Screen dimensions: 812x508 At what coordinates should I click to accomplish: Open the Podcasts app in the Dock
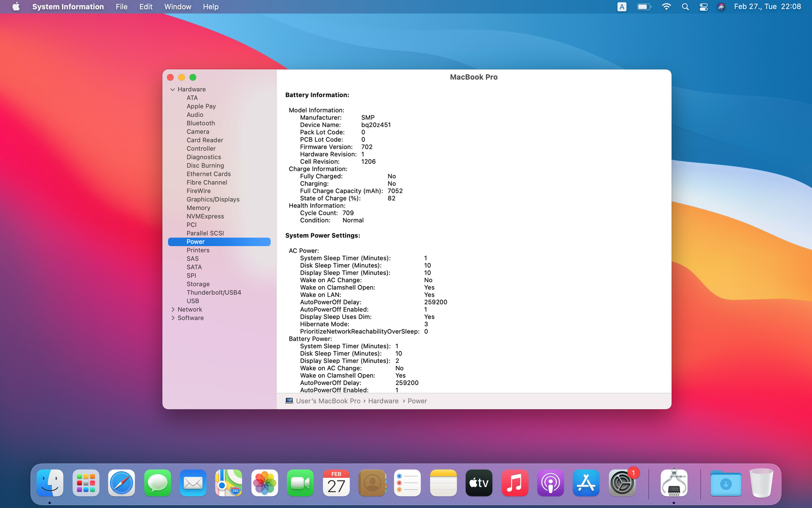[x=550, y=483]
